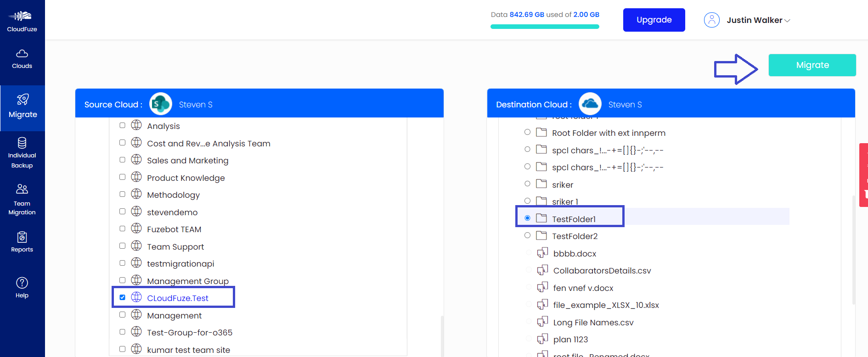Open Team Migration in the sidebar
868x357 pixels.
(x=22, y=200)
